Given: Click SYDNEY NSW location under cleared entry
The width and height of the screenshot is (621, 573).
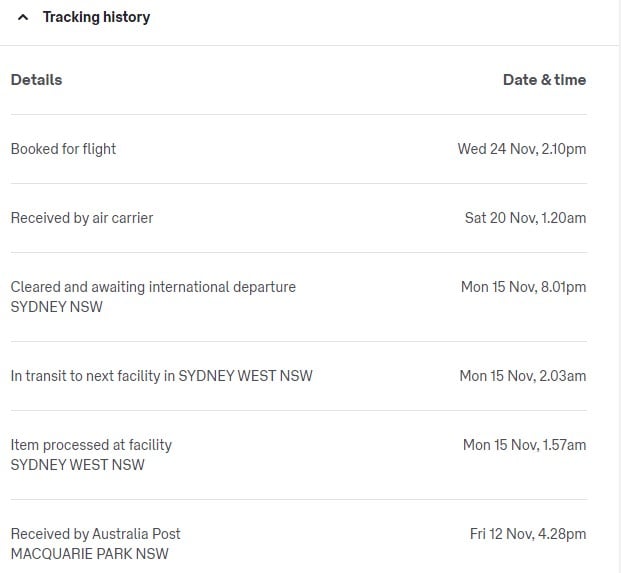Looking at the screenshot, I should (x=56, y=307).
